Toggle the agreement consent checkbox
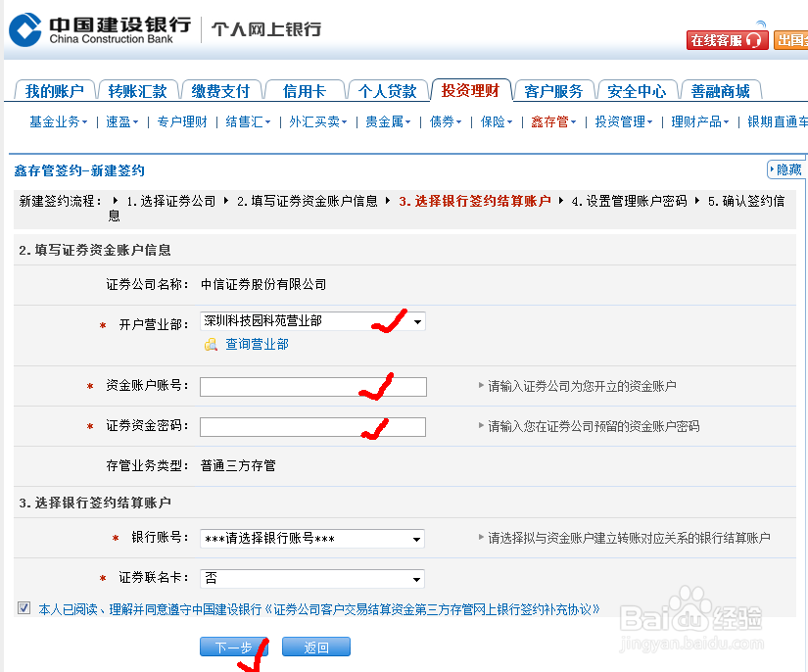The width and height of the screenshot is (808, 672). point(24,607)
